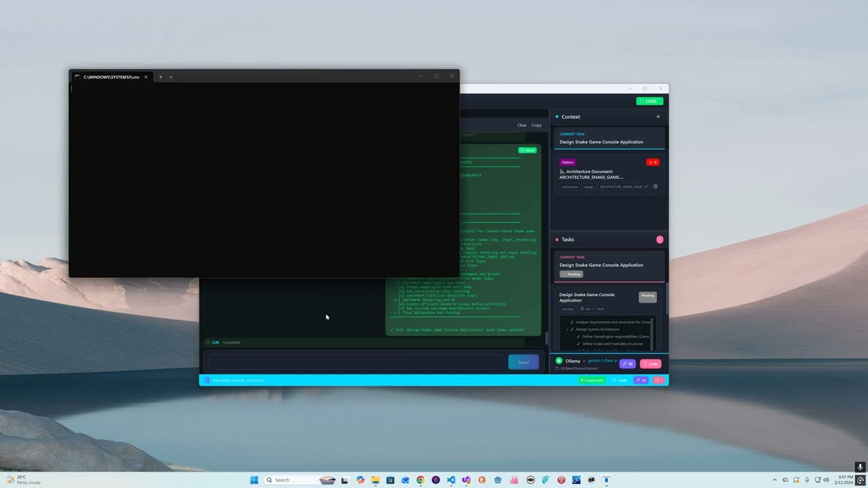This screenshot has width=868, height=488.
Task: Show hidden system tray icons
Action: click(x=774, y=480)
